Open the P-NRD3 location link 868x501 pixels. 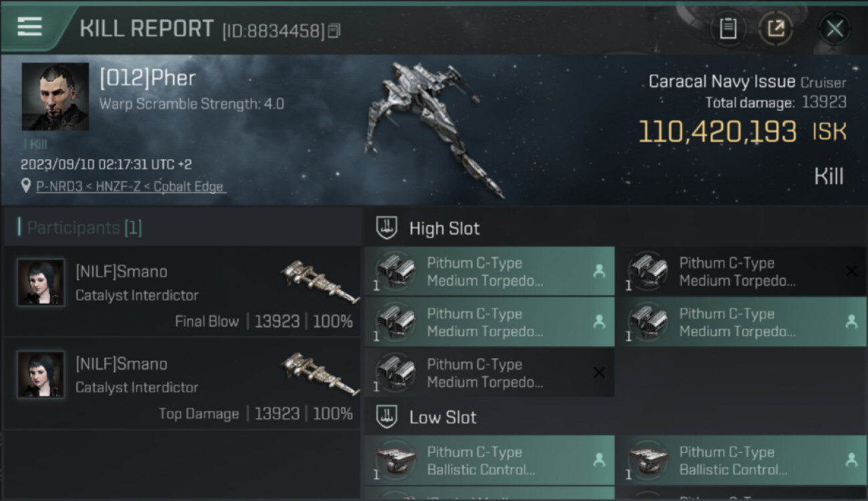click(130, 186)
